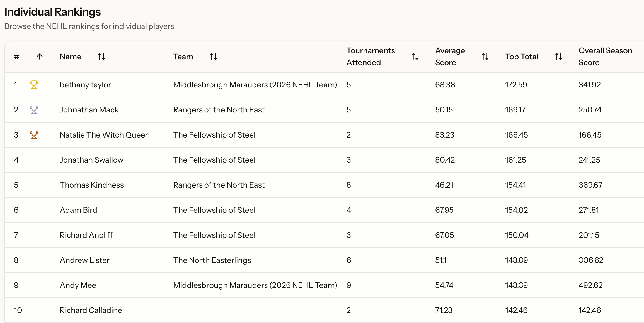The height and width of the screenshot is (323, 644).
Task: Click Jonathan Swallow's name
Action: 91,160
